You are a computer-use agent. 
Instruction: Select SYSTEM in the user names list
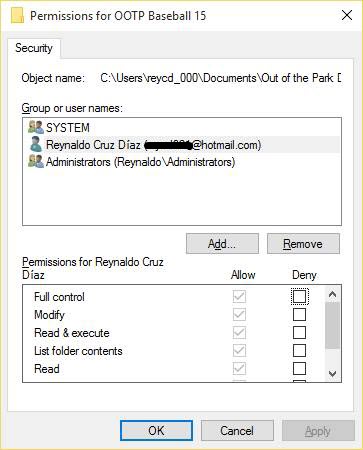[x=68, y=128]
